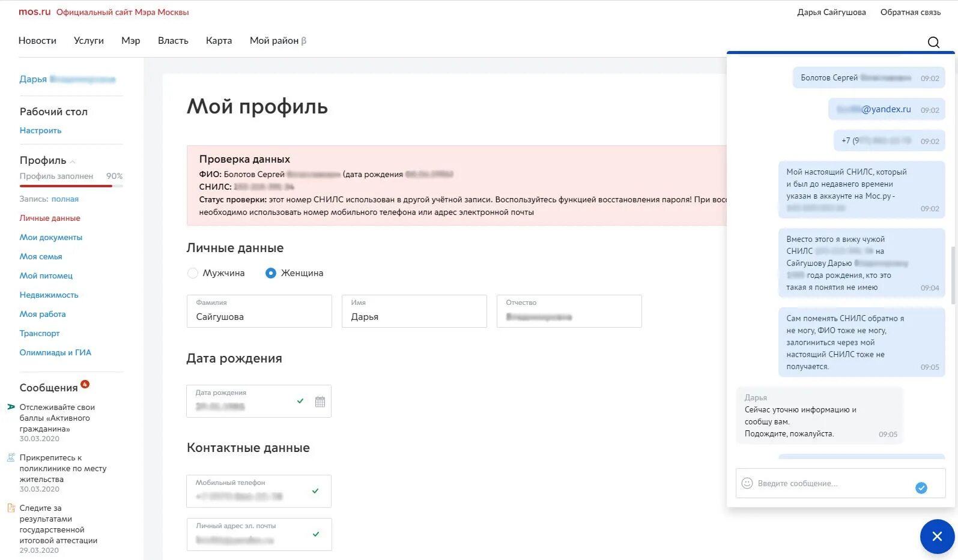Open Личные данные in sidebar
The width and height of the screenshot is (958, 560).
[50, 218]
